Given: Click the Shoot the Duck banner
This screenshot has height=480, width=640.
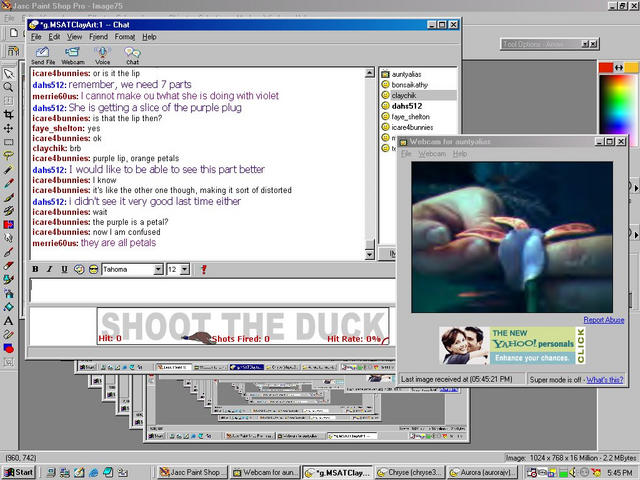Looking at the screenshot, I should click(x=243, y=327).
